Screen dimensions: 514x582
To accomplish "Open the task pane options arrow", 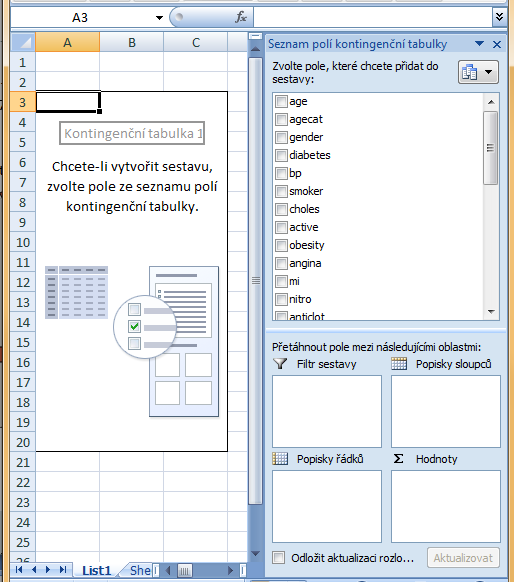I will pyautogui.click(x=479, y=44).
